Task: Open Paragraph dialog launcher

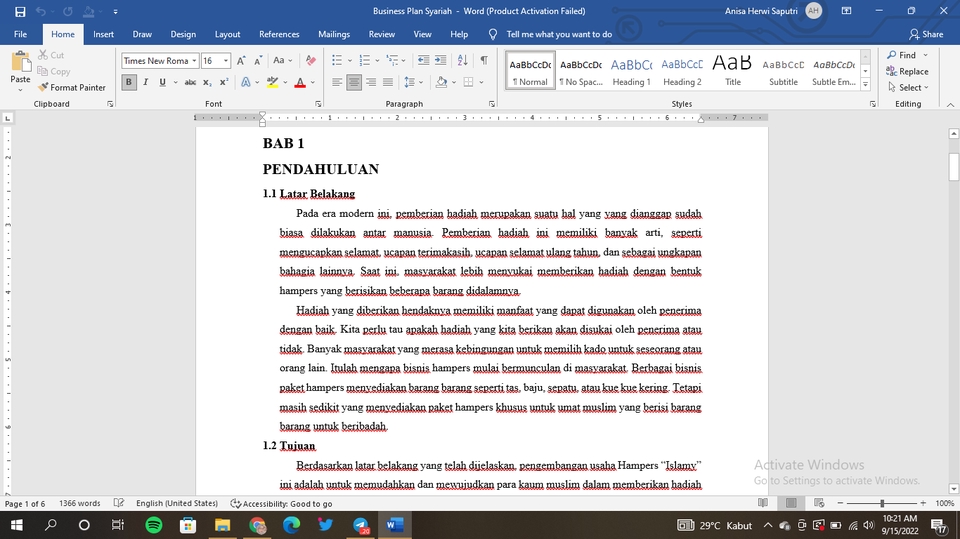Action: tap(492, 104)
